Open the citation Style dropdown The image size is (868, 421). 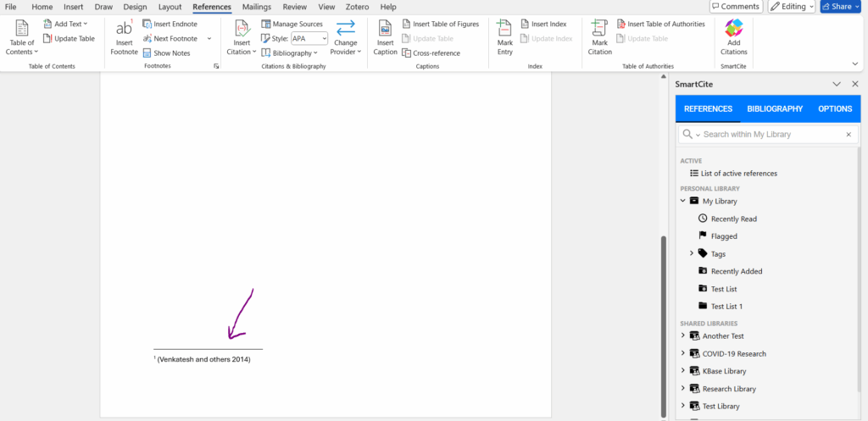309,38
